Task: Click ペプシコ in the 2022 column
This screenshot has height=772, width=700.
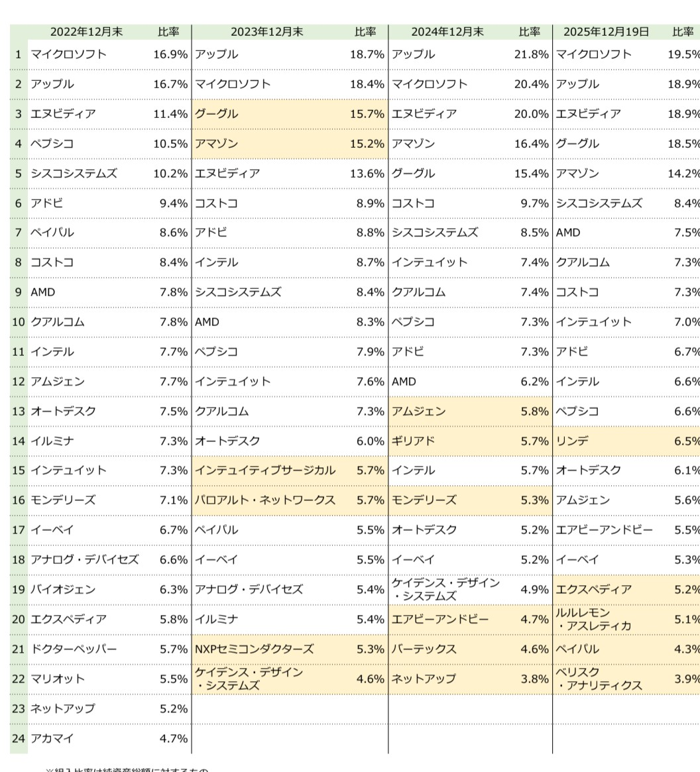Action: 52,144
